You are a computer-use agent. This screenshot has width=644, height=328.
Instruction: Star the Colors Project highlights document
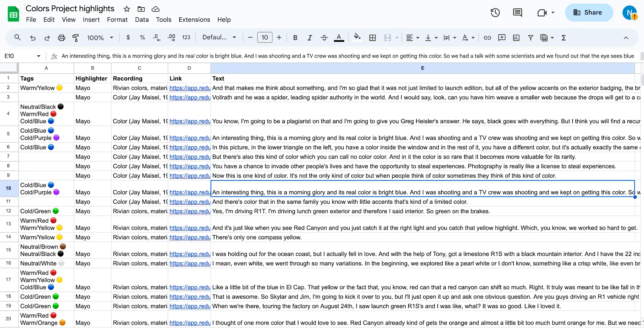pos(127,9)
